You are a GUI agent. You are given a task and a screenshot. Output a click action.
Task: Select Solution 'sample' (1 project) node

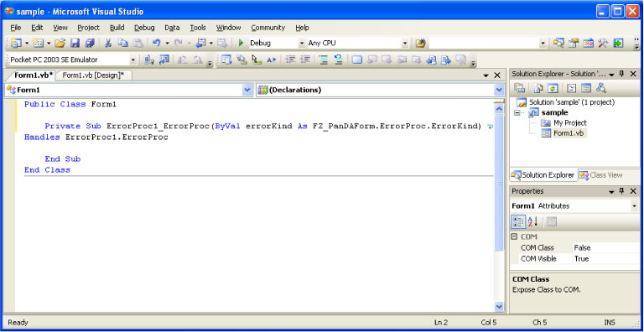pyautogui.click(x=572, y=102)
